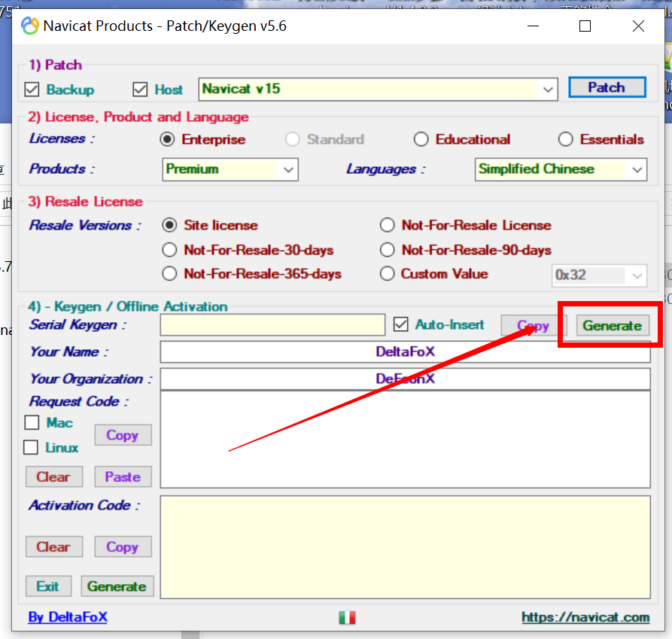Click the 'Resale Versions :' label
The width and height of the screenshot is (672, 639).
point(85,226)
